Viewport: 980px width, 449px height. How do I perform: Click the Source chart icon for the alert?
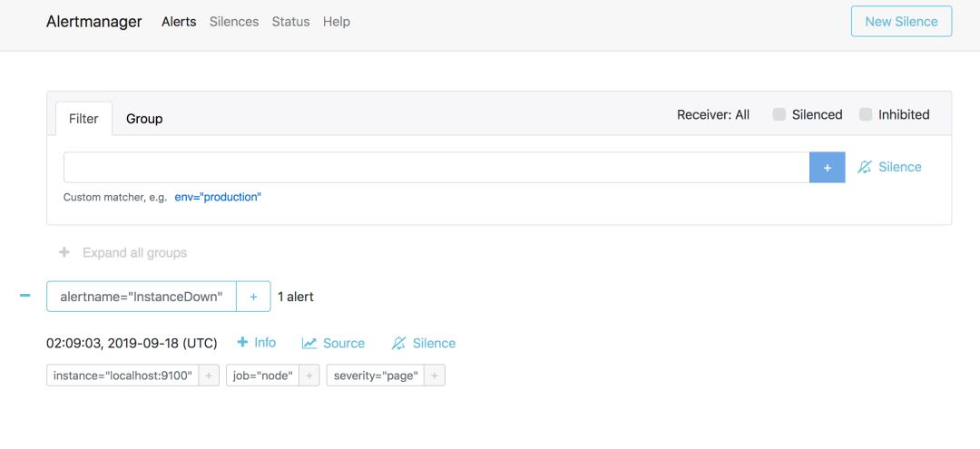pyautogui.click(x=309, y=343)
